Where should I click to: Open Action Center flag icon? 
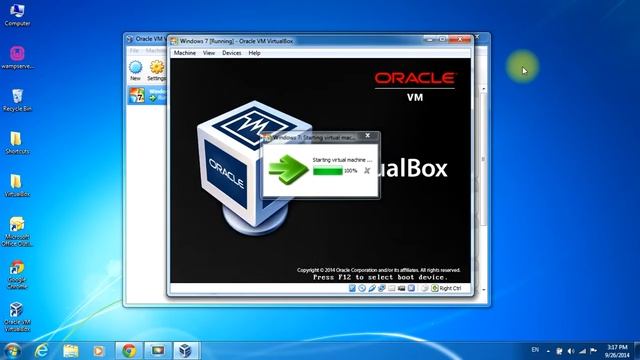coord(593,351)
